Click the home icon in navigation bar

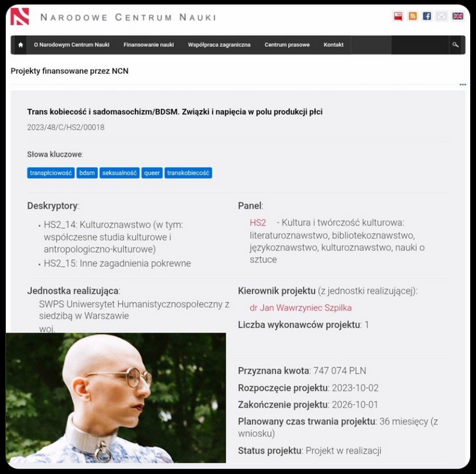(x=20, y=45)
